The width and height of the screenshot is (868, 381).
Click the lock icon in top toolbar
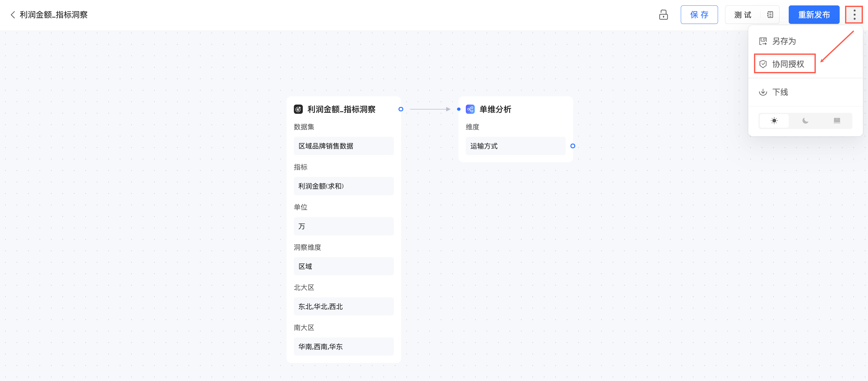pos(663,15)
